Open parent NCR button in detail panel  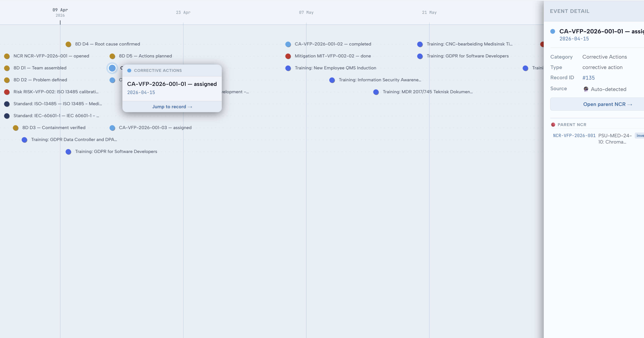click(x=608, y=104)
